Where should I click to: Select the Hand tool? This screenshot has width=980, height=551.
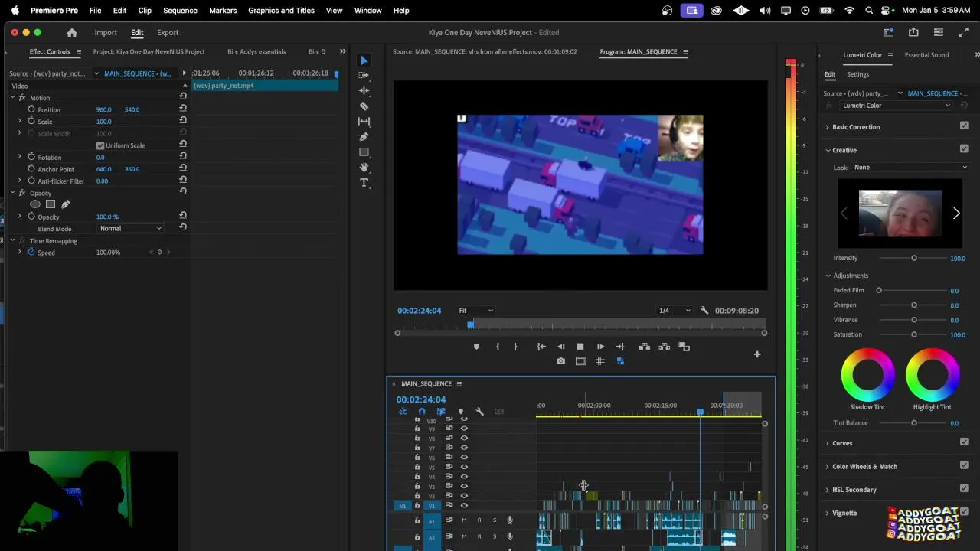coord(364,167)
